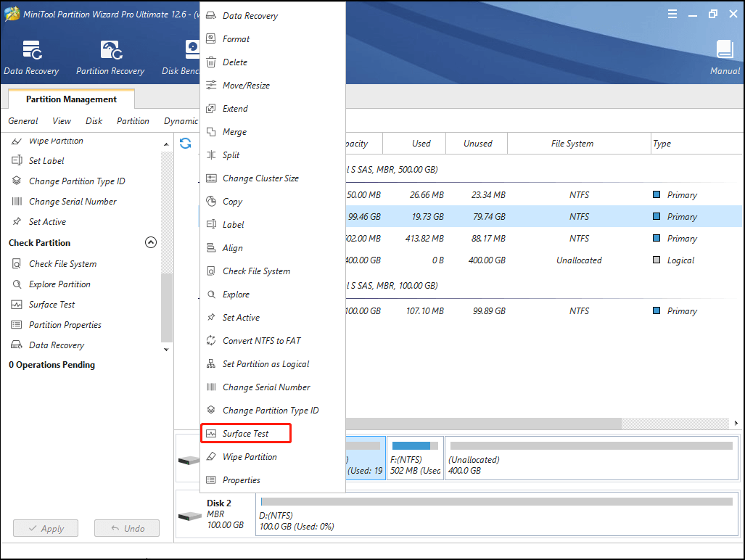Click the Apply button
Image resolution: width=745 pixels, height=560 pixels.
pyautogui.click(x=46, y=528)
